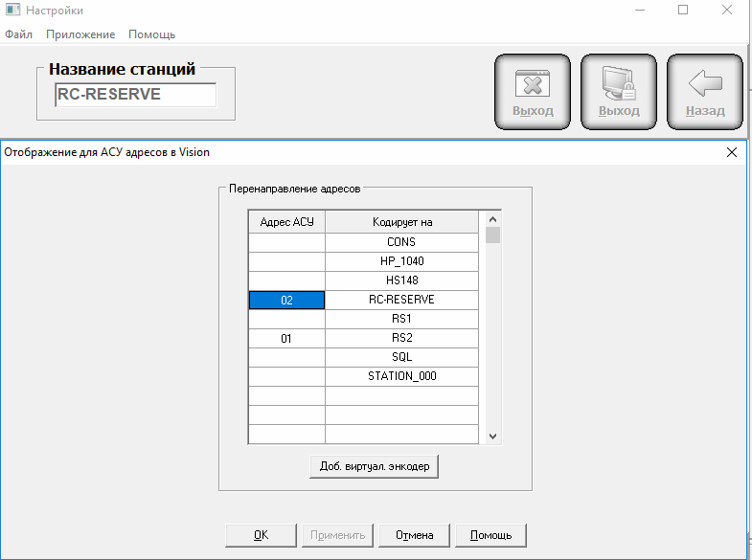Click the HS148 table cell
The width and height of the screenshot is (752, 560).
pyautogui.click(x=402, y=280)
